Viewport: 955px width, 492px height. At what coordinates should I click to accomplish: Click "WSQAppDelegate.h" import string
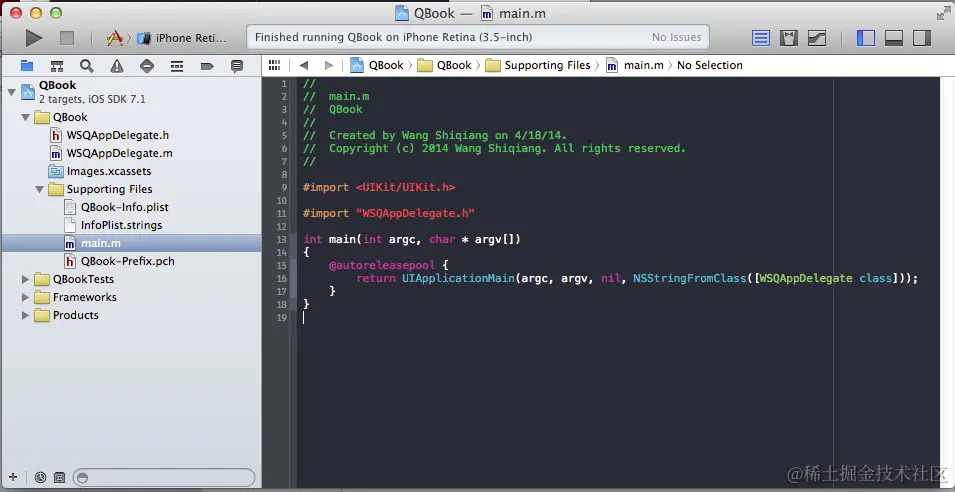(x=415, y=214)
